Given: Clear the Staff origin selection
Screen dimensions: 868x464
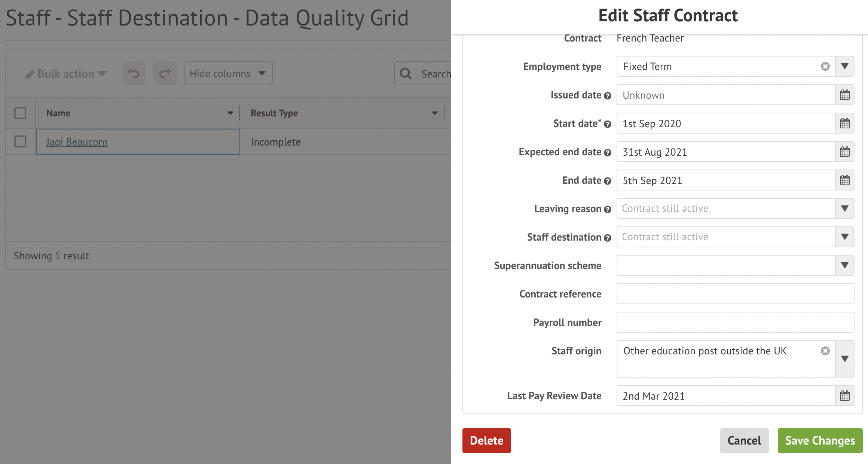Looking at the screenshot, I should point(825,351).
